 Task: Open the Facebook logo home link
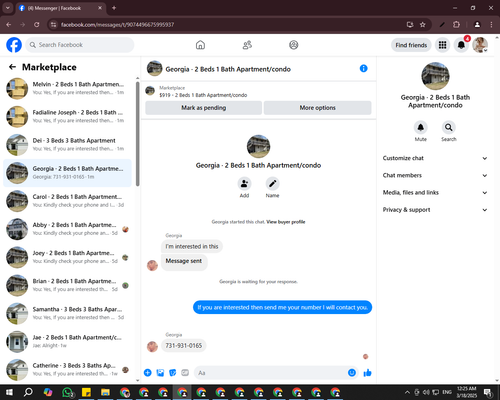click(14, 45)
